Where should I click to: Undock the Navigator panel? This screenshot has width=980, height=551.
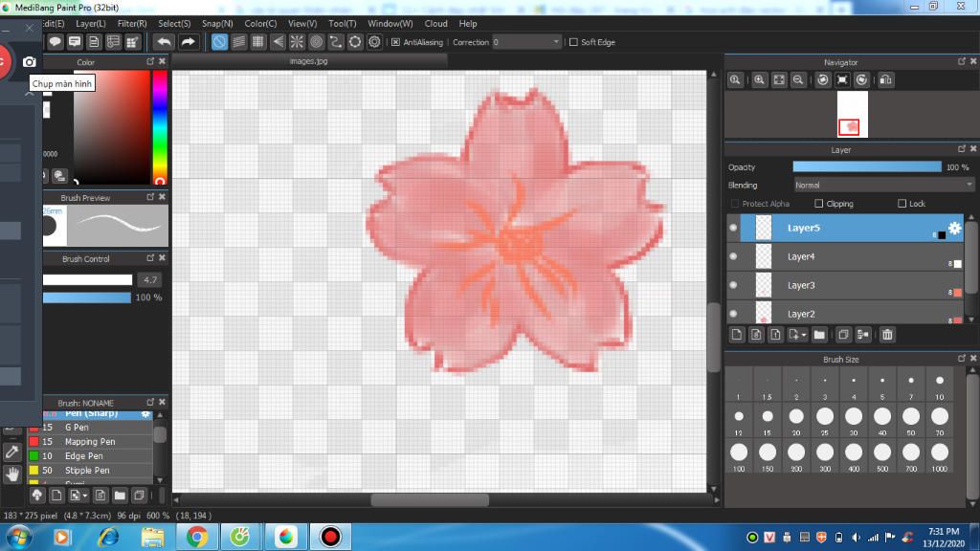961,61
